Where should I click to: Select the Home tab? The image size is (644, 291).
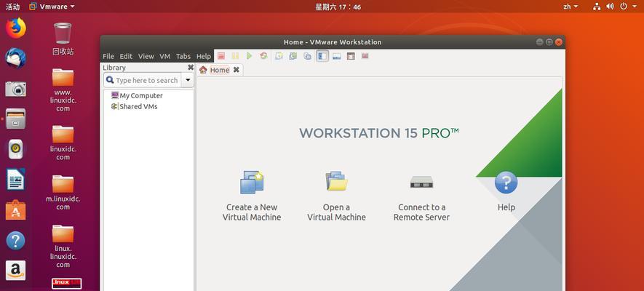coord(219,70)
